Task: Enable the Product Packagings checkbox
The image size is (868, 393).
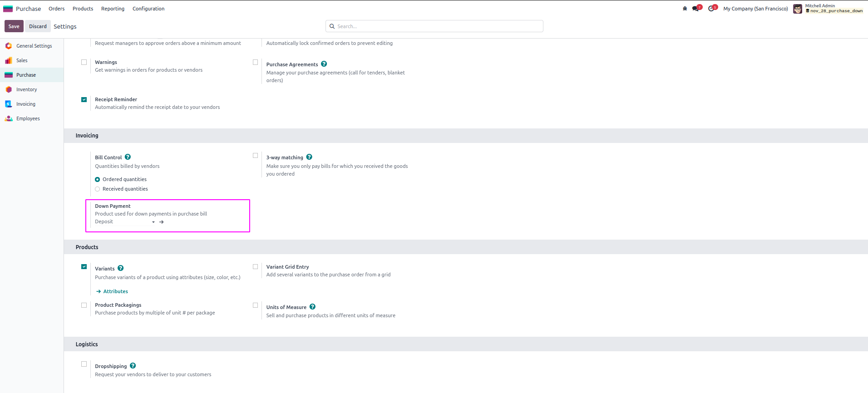Action: click(x=84, y=305)
